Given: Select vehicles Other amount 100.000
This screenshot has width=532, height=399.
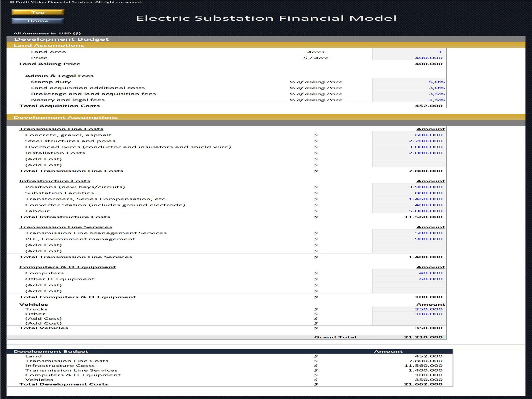Looking at the screenshot, I should 409,314.
